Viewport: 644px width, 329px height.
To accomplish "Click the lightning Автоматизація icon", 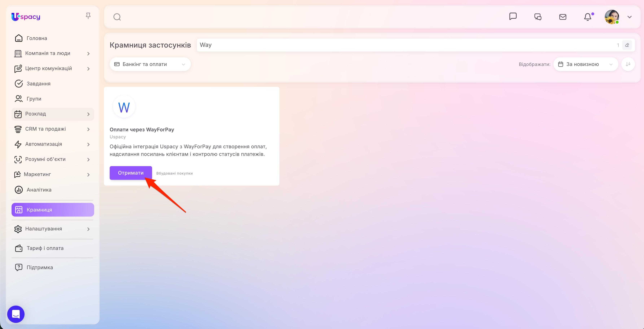I will (x=18, y=144).
